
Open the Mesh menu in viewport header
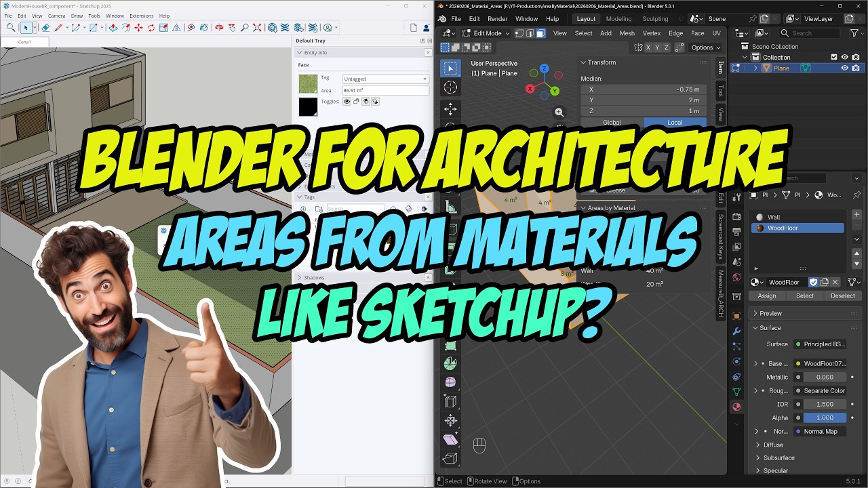click(x=627, y=33)
